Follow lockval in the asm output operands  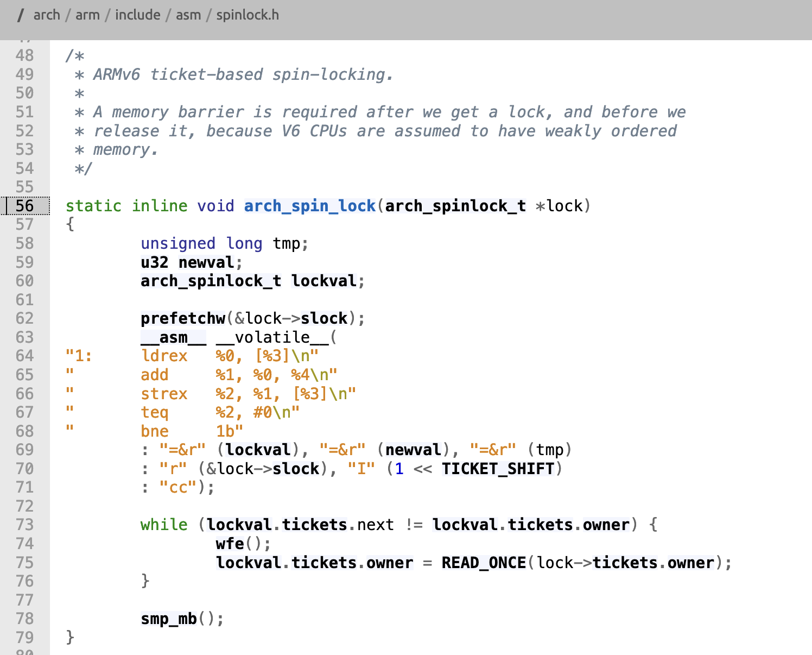[x=258, y=450]
